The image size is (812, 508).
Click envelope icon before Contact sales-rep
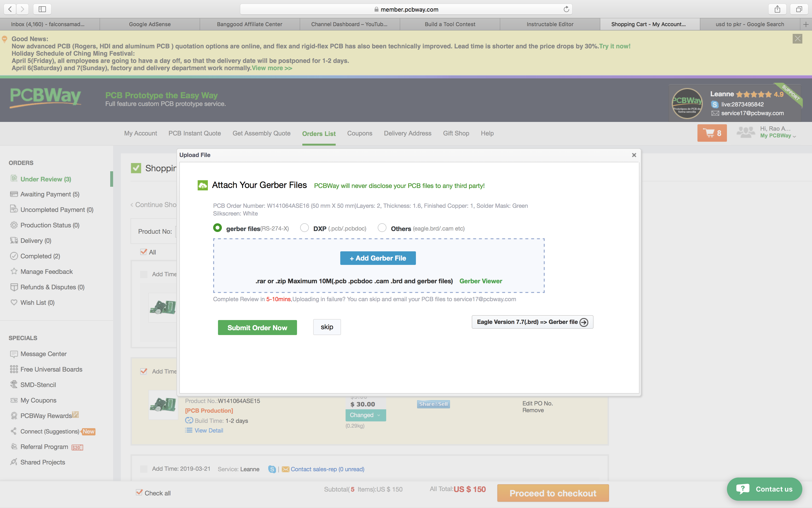point(285,469)
